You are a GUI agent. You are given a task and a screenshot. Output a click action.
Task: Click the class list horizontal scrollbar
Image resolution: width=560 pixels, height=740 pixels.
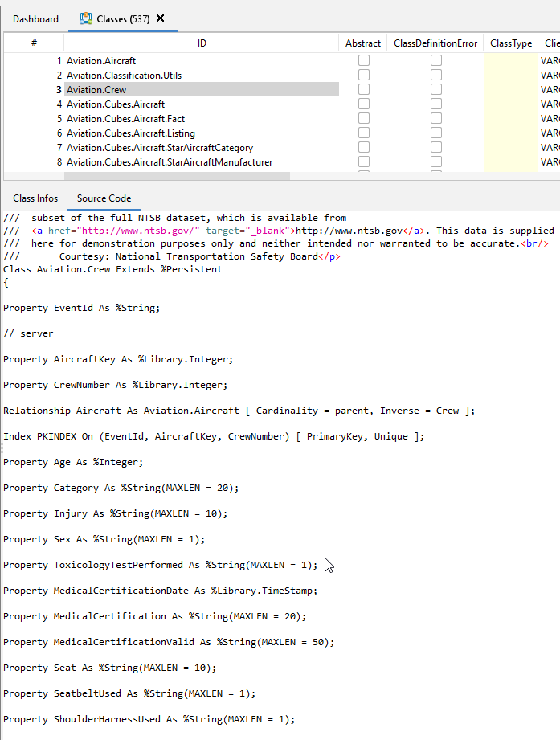coord(201,174)
